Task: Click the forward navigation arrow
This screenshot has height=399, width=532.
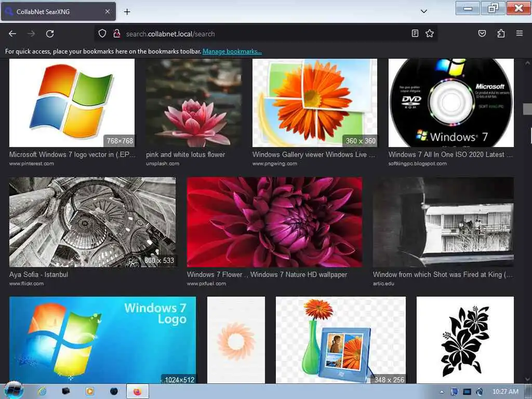Action: click(31, 34)
